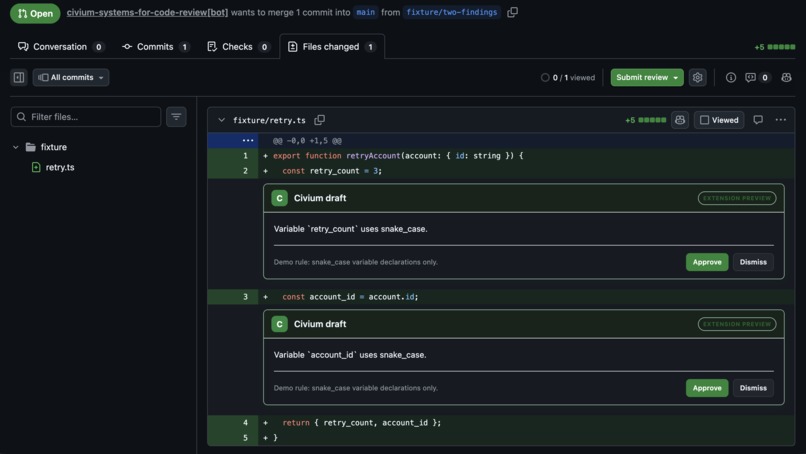
Task: Select the Files changed tab
Action: [x=332, y=47]
